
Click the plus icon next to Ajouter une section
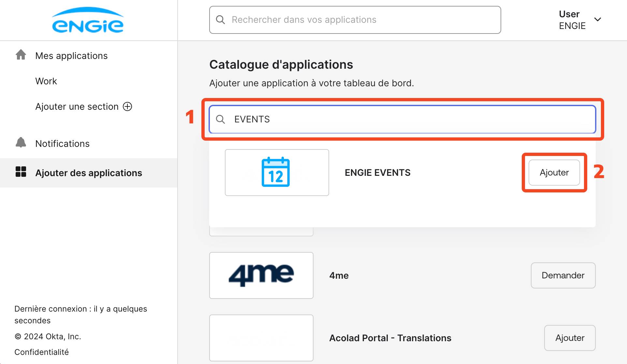tap(127, 106)
